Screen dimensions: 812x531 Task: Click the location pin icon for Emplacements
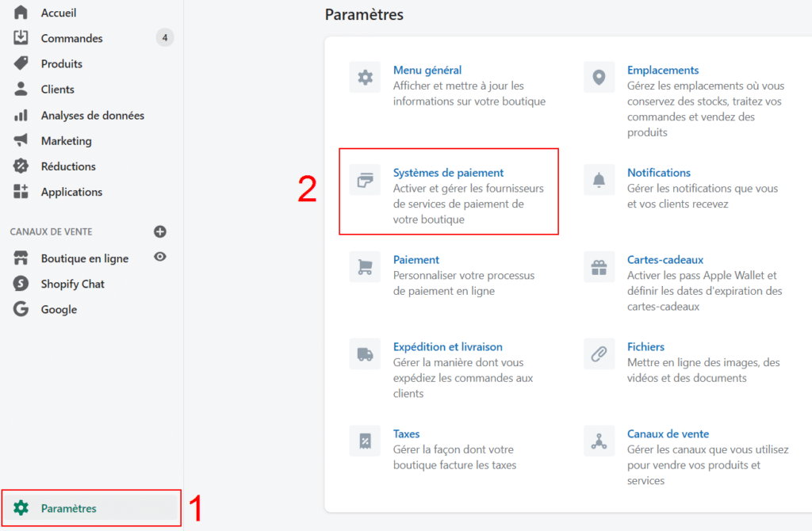point(599,78)
